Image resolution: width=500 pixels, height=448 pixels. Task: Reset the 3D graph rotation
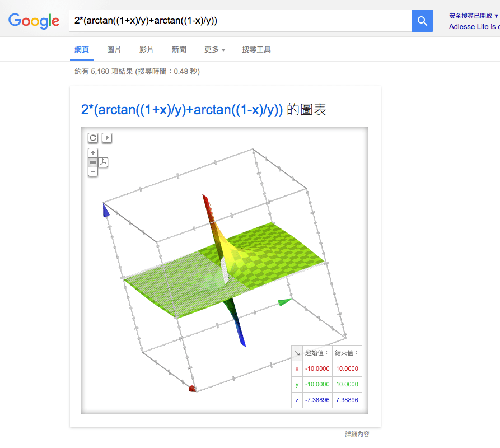click(x=93, y=138)
